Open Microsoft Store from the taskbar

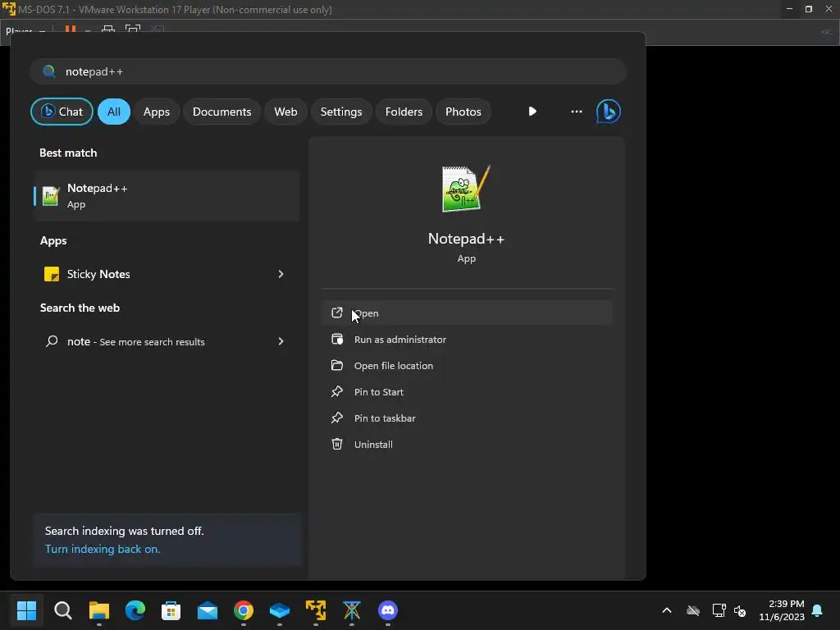(x=171, y=610)
